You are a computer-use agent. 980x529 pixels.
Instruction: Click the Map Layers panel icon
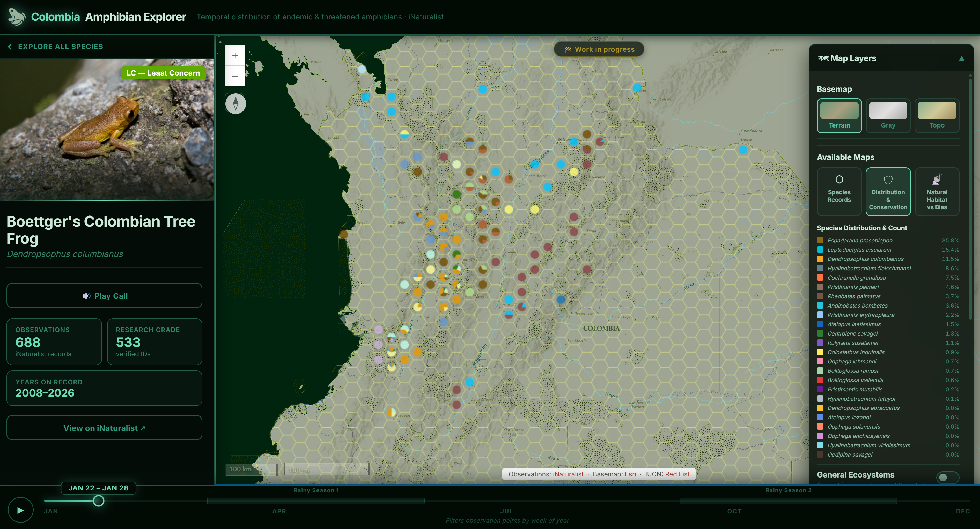823,58
